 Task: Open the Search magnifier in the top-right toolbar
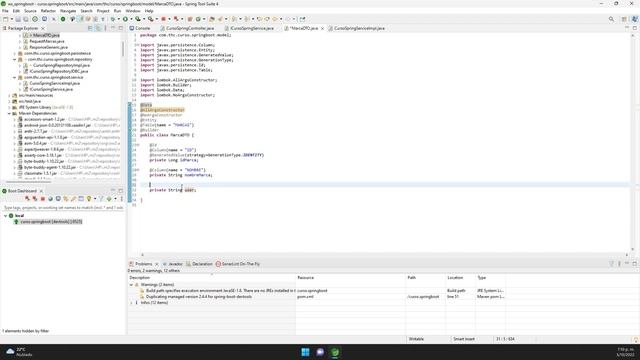tap(611, 19)
